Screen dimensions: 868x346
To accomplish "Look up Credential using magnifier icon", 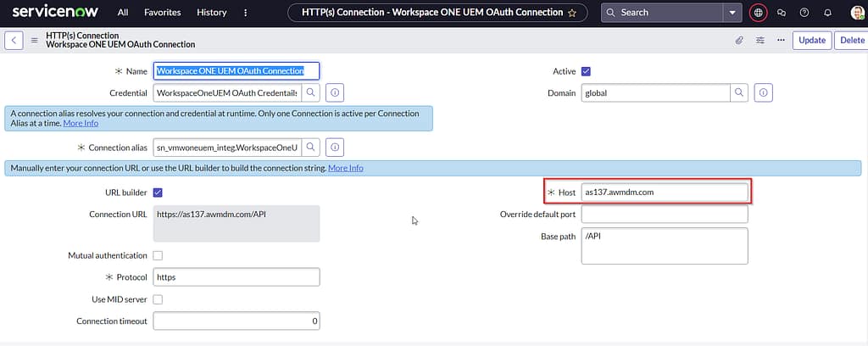I will pos(311,92).
